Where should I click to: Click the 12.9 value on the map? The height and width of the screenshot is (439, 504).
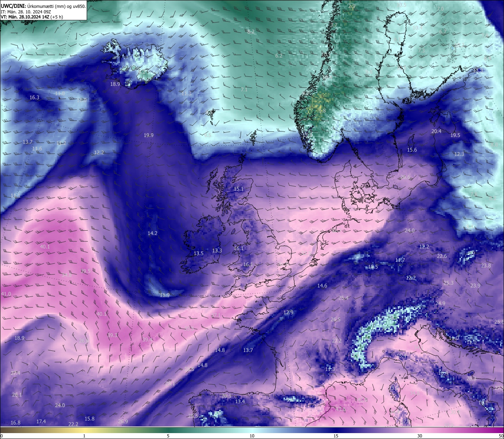pyautogui.click(x=288, y=312)
